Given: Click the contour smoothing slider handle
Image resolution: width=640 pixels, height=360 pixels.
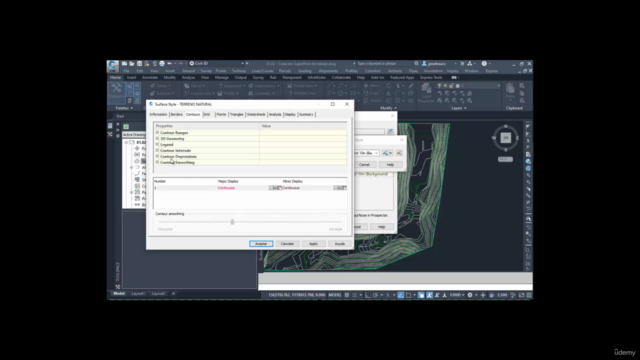Looking at the screenshot, I should click(232, 222).
